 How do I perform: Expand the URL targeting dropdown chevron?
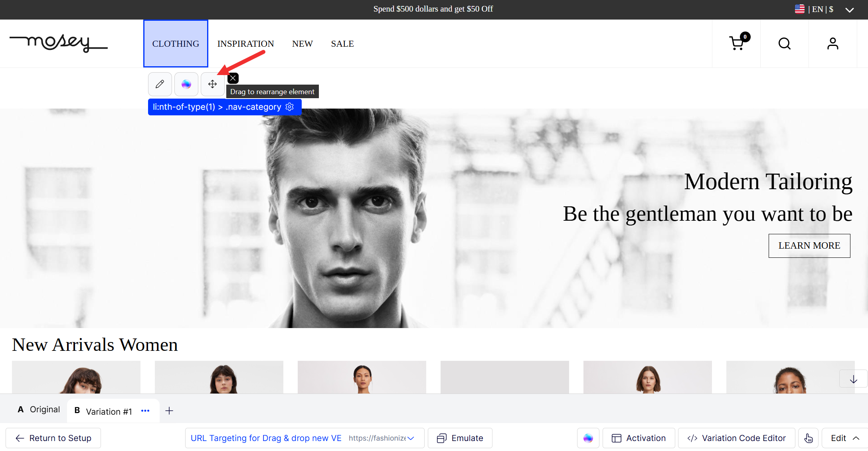pos(411,438)
